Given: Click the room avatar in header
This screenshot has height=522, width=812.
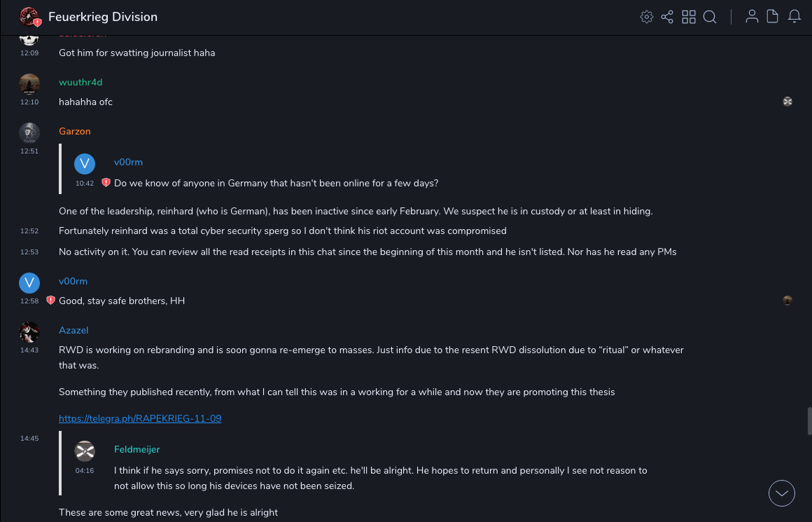Looking at the screenshot, I should [29, 17].
